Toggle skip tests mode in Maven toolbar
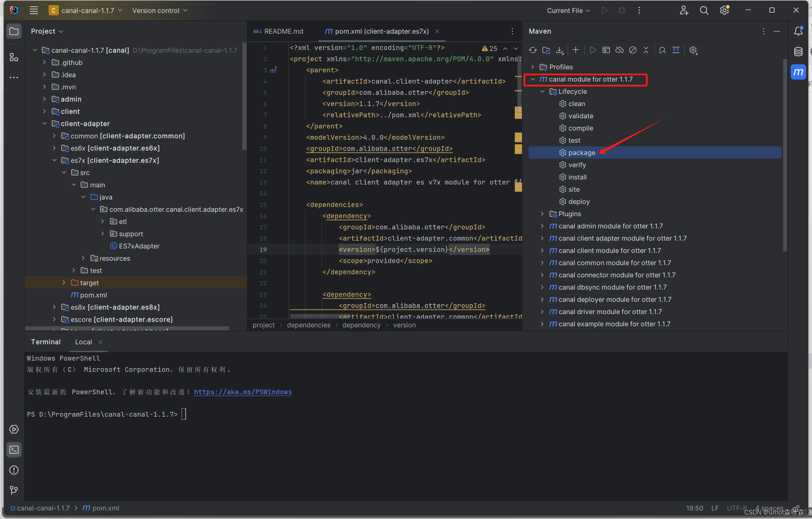The image size is (812, 519). point(633,50)
